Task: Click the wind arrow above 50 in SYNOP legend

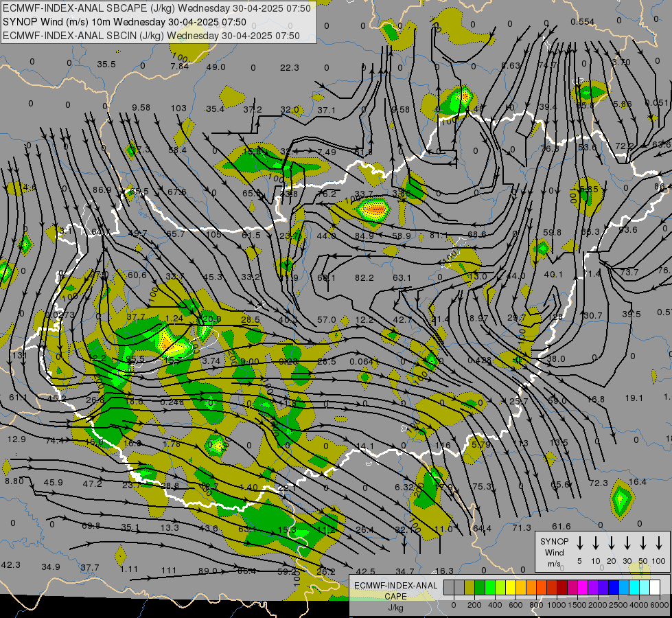Action: [643, 543]
